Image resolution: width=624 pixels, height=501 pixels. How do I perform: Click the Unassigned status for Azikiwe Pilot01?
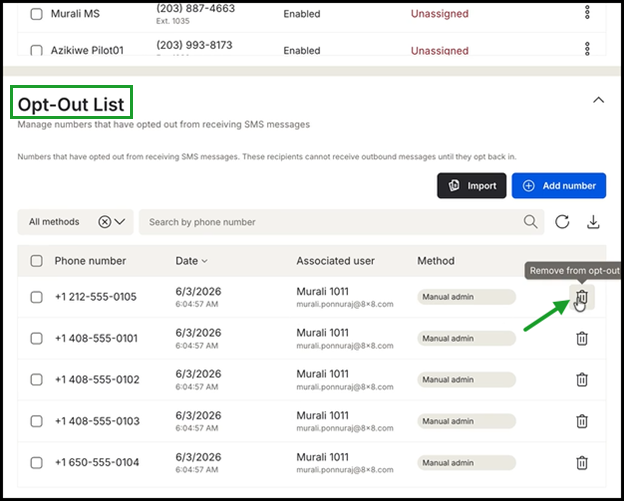pyautogui.click(x=440, y=51)
